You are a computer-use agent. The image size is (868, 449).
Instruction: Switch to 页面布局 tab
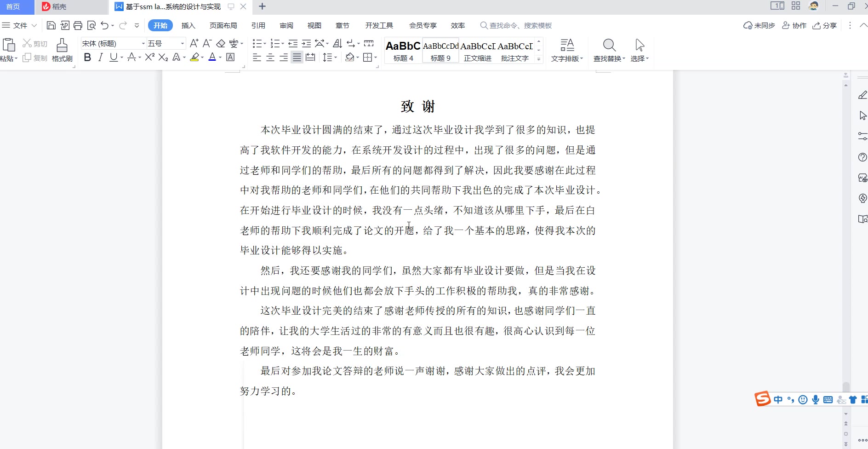[x=223, y=25]
